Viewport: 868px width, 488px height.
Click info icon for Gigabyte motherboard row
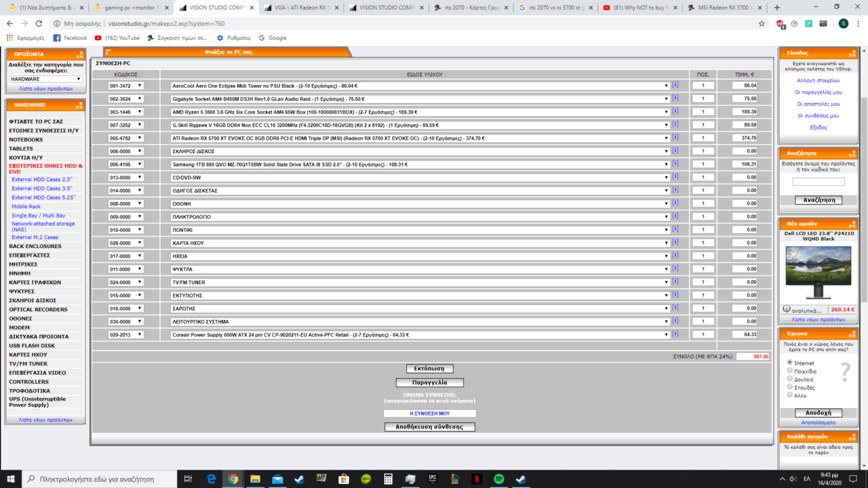tap(675, 98)
